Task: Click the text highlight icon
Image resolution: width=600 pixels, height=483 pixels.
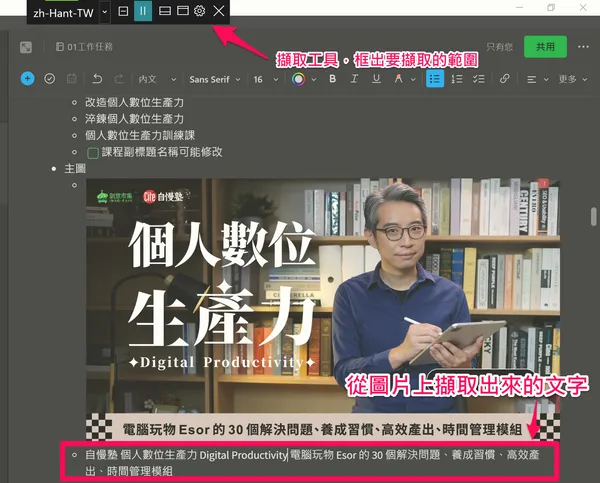Action: [398, 79]
